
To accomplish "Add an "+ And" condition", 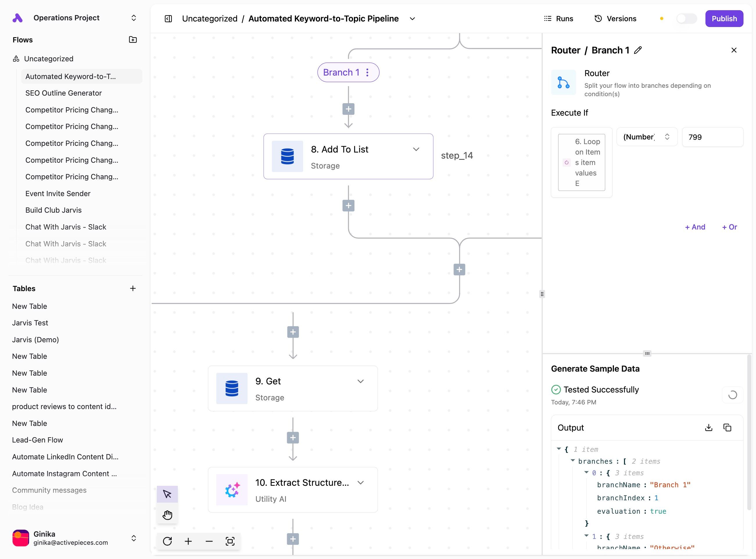I will coord(695,227).
